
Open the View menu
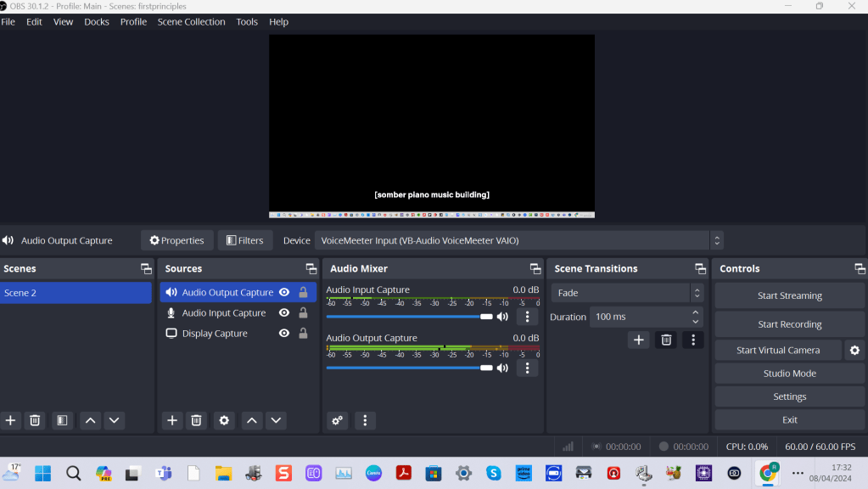click(63, 21)
